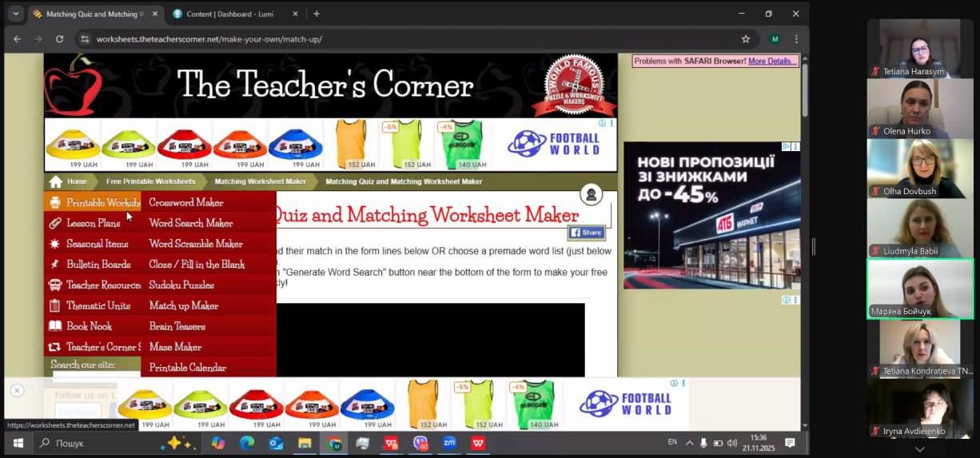Bookmark this page with the star icon

(745, 38)
